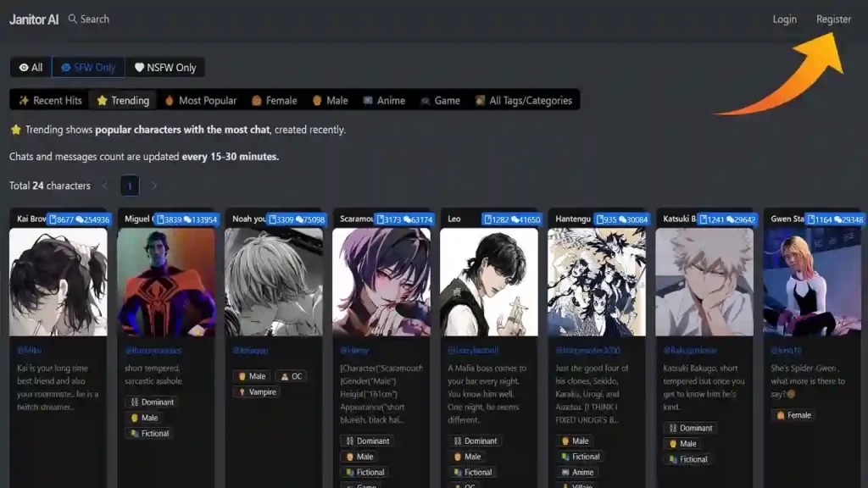Click the "Leo" card title
868x488 pixels.
tap(454, 219)
